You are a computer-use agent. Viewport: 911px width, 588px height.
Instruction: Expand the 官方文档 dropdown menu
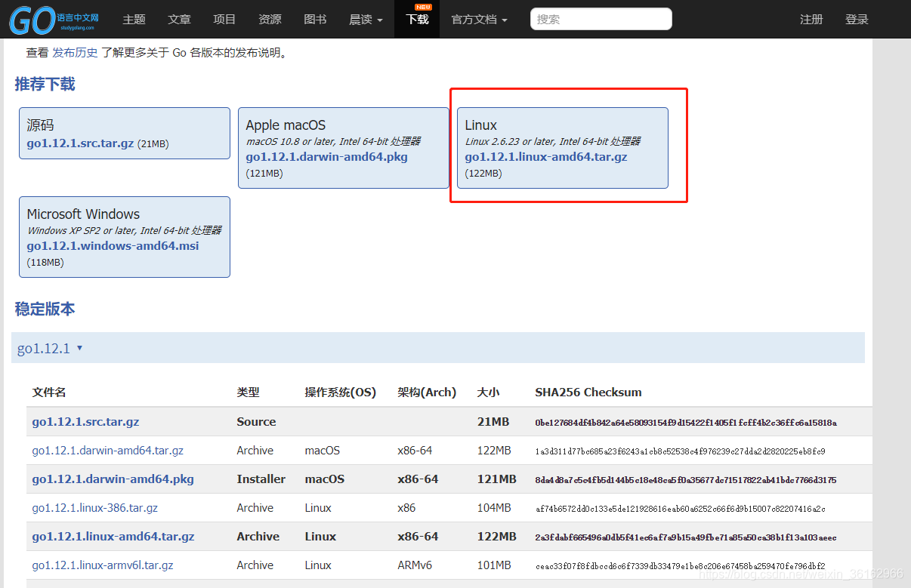pos(479,20)
